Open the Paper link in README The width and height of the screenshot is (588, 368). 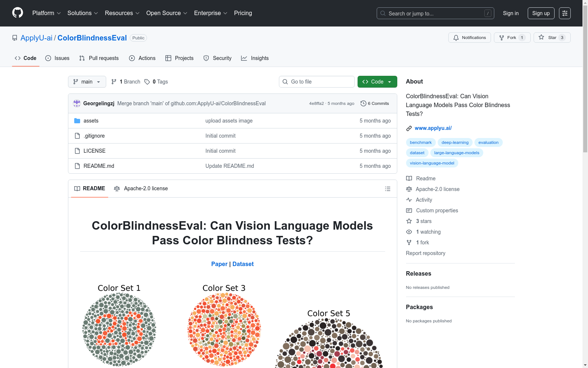coord(219,264)
